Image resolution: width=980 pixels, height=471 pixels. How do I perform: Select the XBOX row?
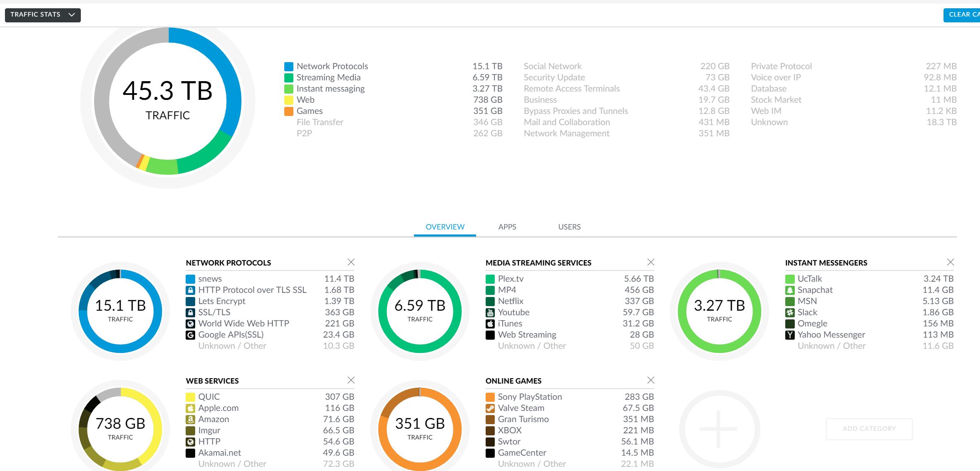point(570,430)
